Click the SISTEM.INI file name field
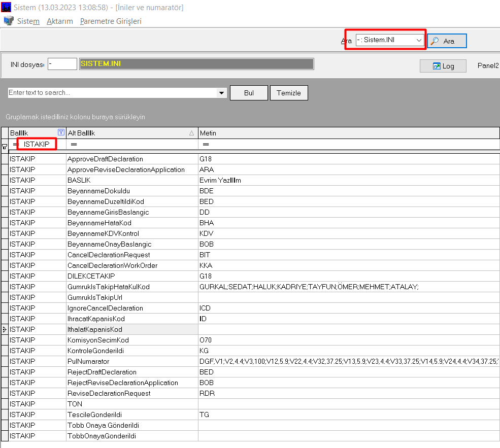Screen dimensions: 500x448 (x=196, y=64)
